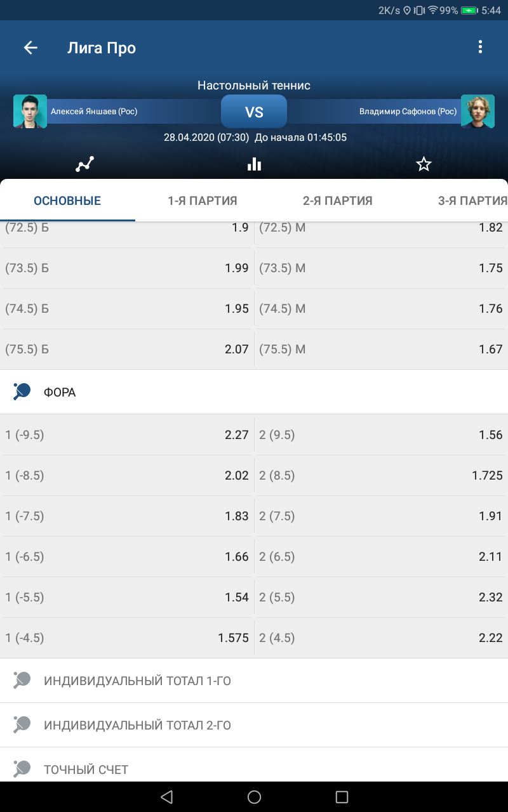
Task: Choose total (73.5) Б at 1.99
Action: point(127,268)
